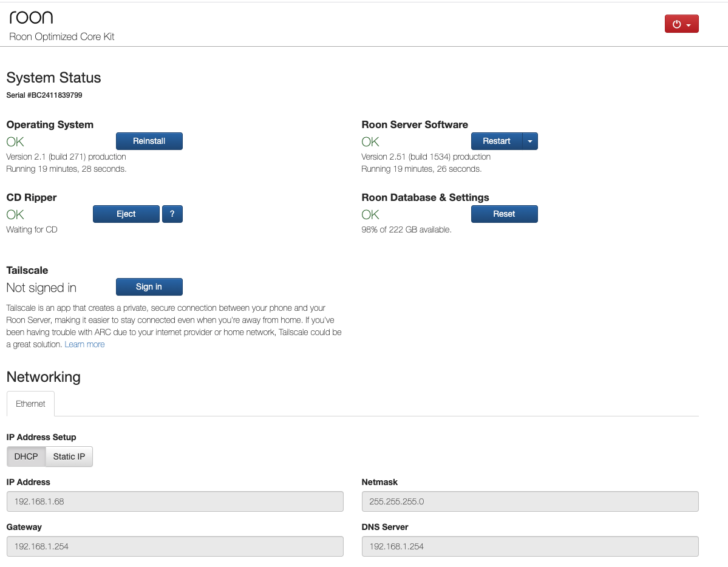This screenshot has height=567, width=728.
Task: Select Static IP addressing mode
Action: click(x=68, y=456)
